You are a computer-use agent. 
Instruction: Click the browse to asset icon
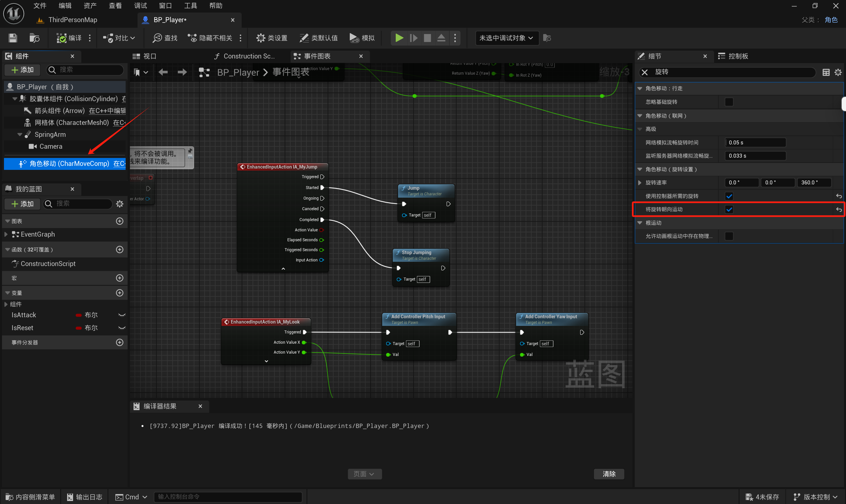[34, 38]
